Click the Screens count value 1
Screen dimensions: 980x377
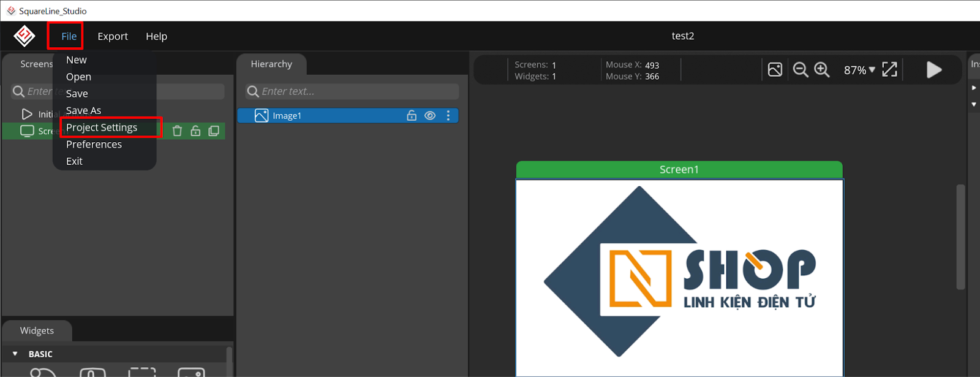pyautogui.click(x=554, y=65)
